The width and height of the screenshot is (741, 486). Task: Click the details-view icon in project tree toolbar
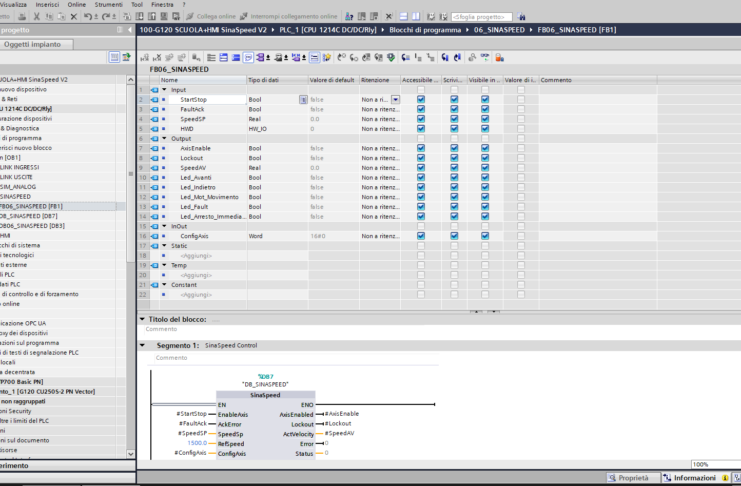tap(114, 57)
